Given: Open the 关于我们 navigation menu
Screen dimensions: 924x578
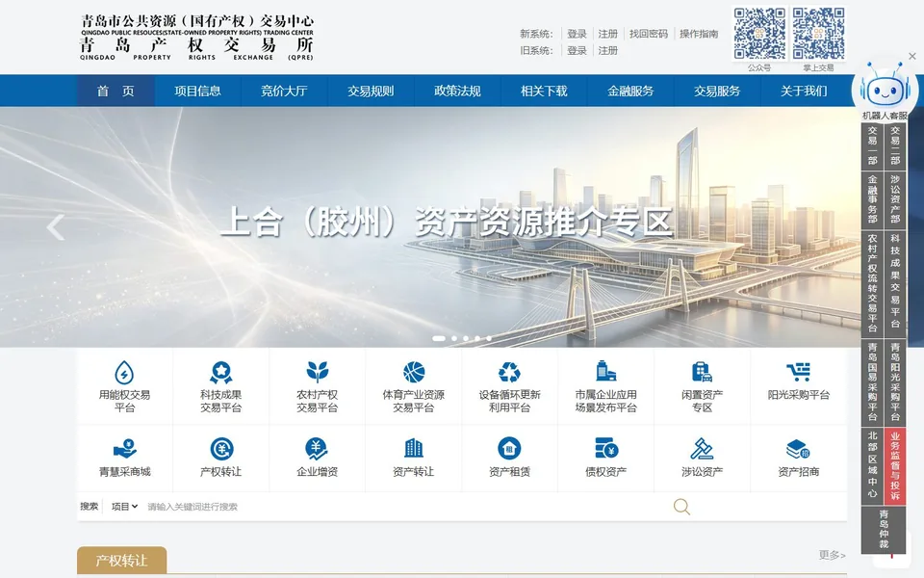Looking at the screenshot, I should pos(804,91).
